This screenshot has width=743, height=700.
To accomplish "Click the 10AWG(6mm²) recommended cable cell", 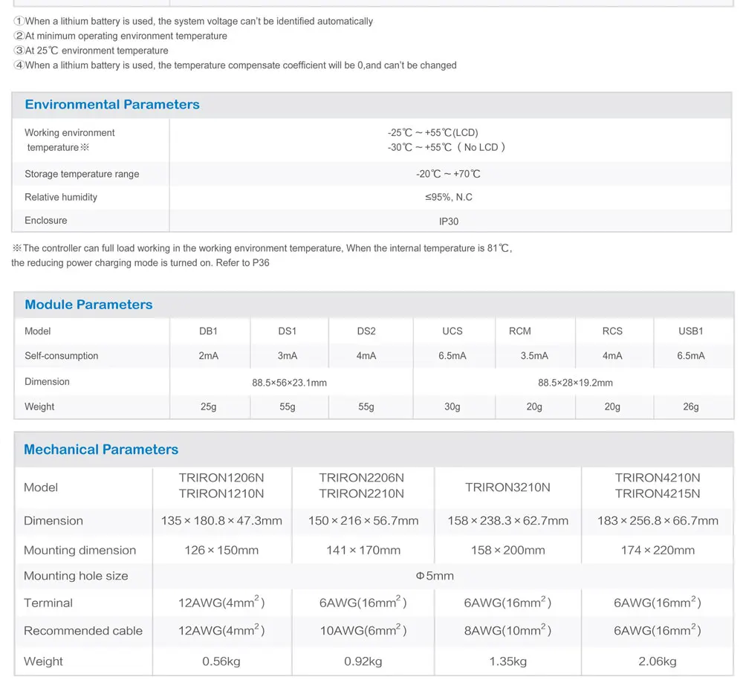I will 363,630.
